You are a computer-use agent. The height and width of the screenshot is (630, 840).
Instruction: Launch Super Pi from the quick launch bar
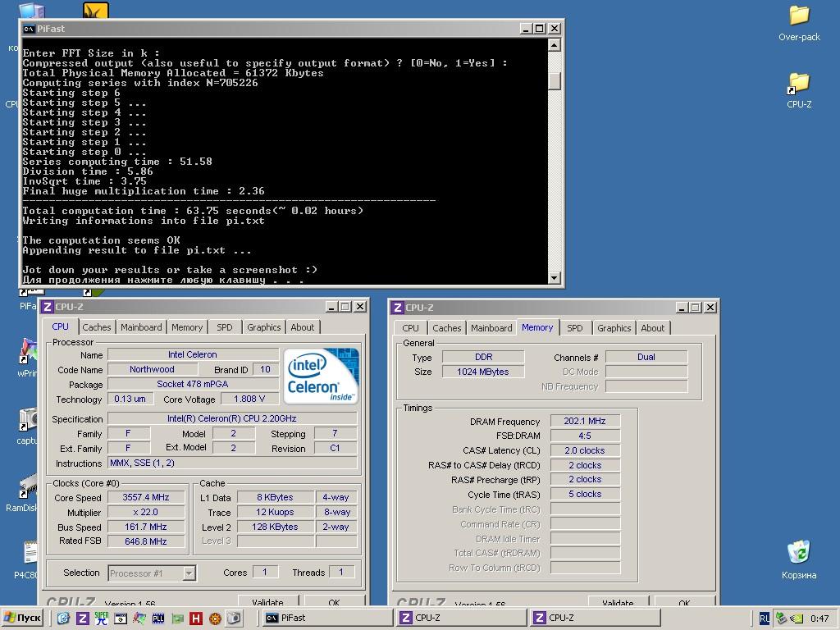101,619
